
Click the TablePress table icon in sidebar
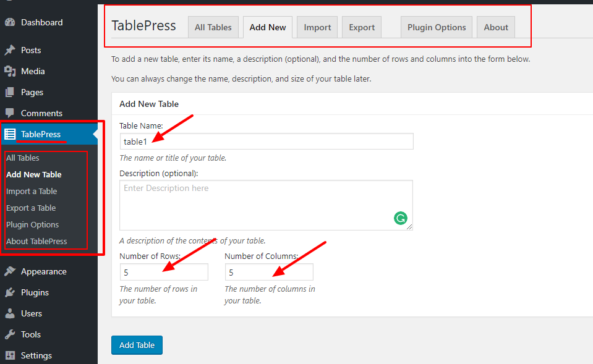[12, 133]
